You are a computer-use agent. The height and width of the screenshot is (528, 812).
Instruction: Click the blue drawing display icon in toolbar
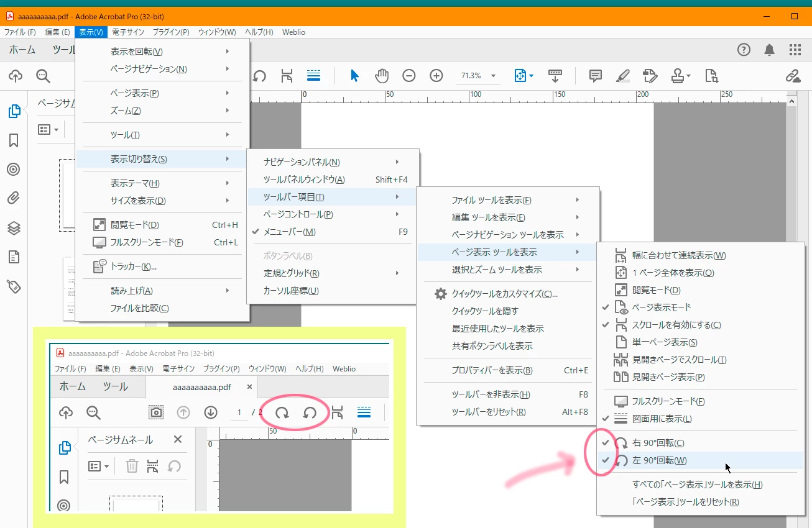tap(314, 76)
